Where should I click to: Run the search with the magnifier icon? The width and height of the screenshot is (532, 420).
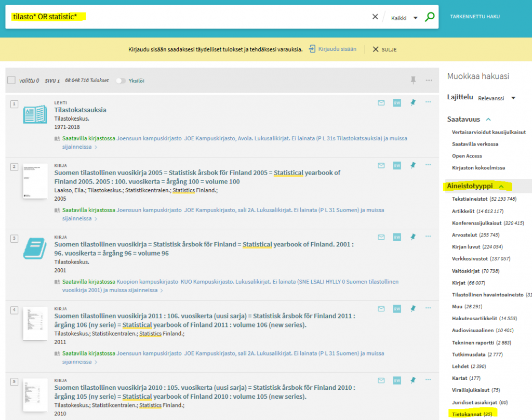point(430,17)
